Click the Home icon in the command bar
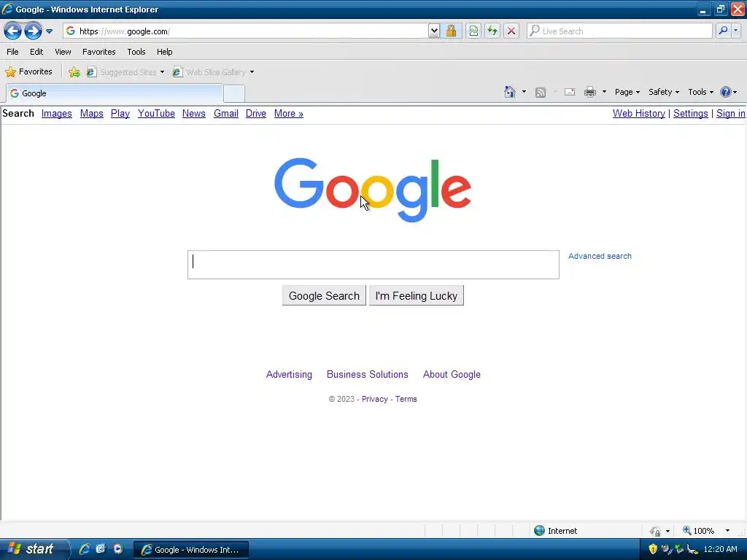This screenshot has height=560, width=747. [x=510, y=92]
